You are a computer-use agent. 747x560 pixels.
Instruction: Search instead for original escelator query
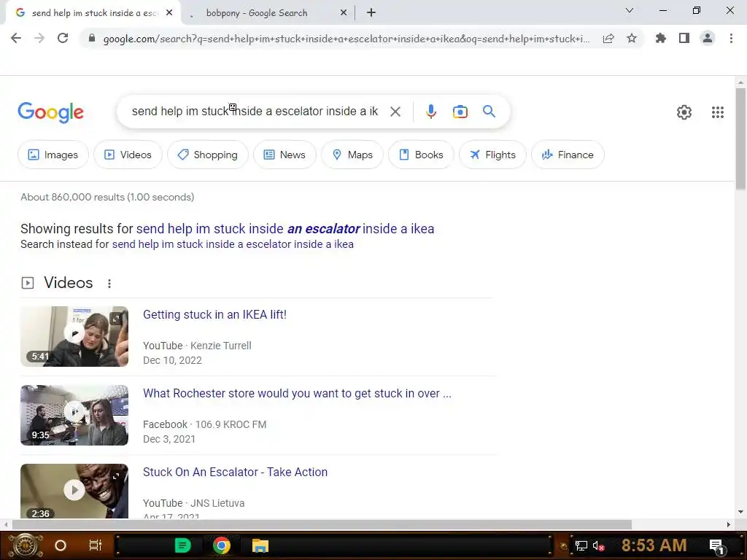click(233, 244)
